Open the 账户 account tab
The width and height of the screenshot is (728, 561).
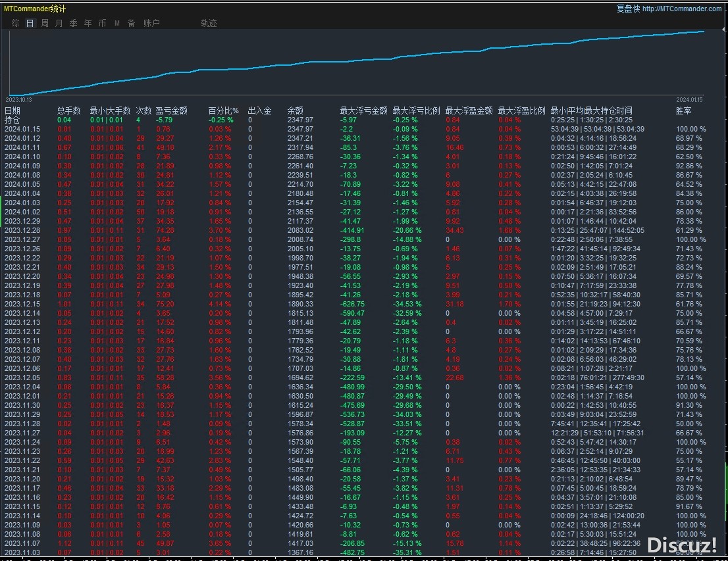click(152, 23)
